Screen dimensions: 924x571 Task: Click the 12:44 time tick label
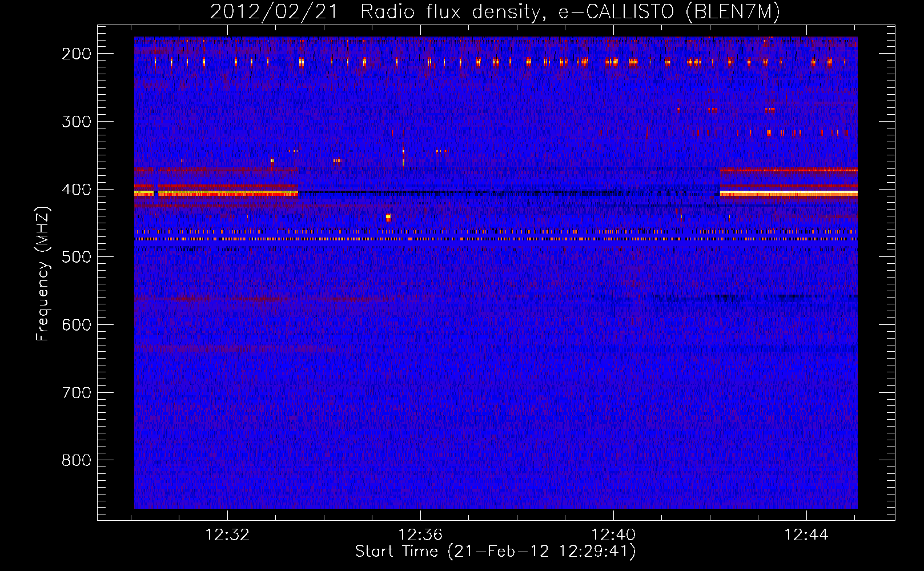806,535
